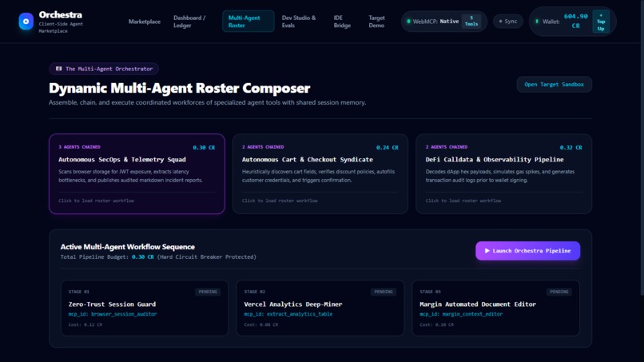This screenshot has height=362, width=644.
Task: Open Target Sandbox button
Action: click(x=554, y=84)
